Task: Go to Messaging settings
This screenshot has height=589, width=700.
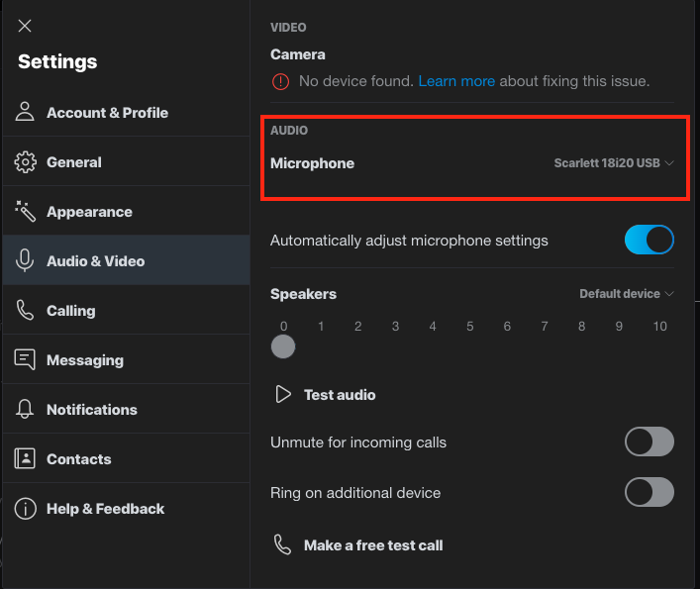Action: coord(127,359)
